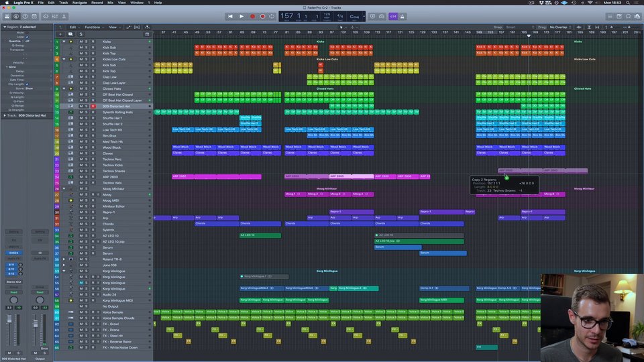Solo the Wood Block track
644x362 pixels.
click(87, 147)
